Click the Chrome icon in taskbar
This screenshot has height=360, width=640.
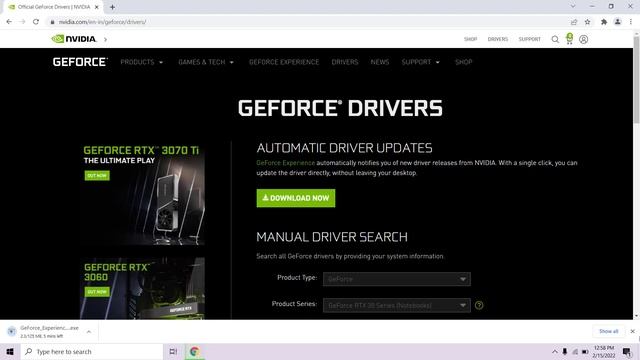[194, 351]
